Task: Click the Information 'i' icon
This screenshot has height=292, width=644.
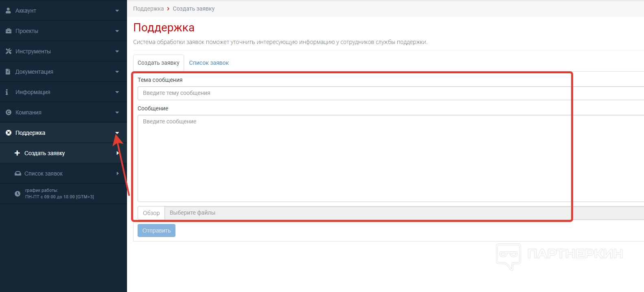Action: click(7, 92)
